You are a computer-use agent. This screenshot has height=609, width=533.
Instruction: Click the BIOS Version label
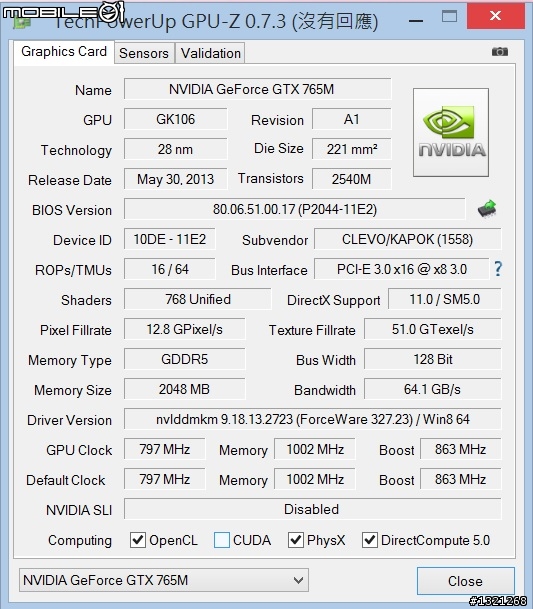tap(72, 210)
